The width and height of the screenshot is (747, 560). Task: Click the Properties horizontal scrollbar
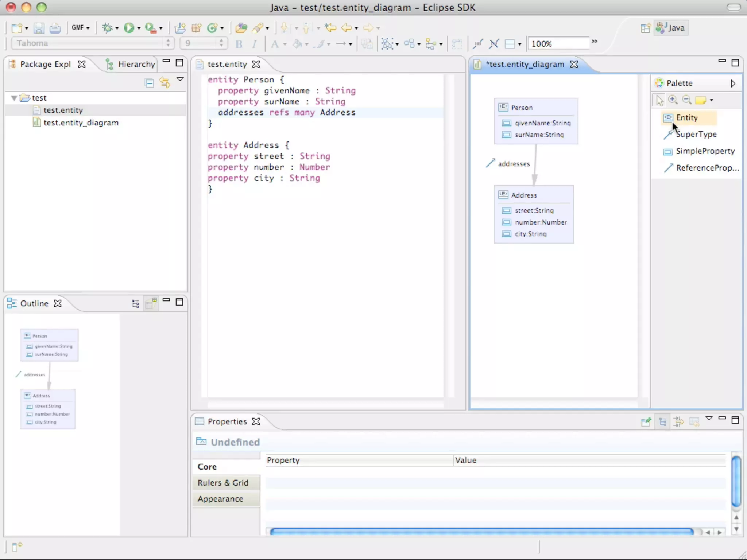tap(481, 532)
